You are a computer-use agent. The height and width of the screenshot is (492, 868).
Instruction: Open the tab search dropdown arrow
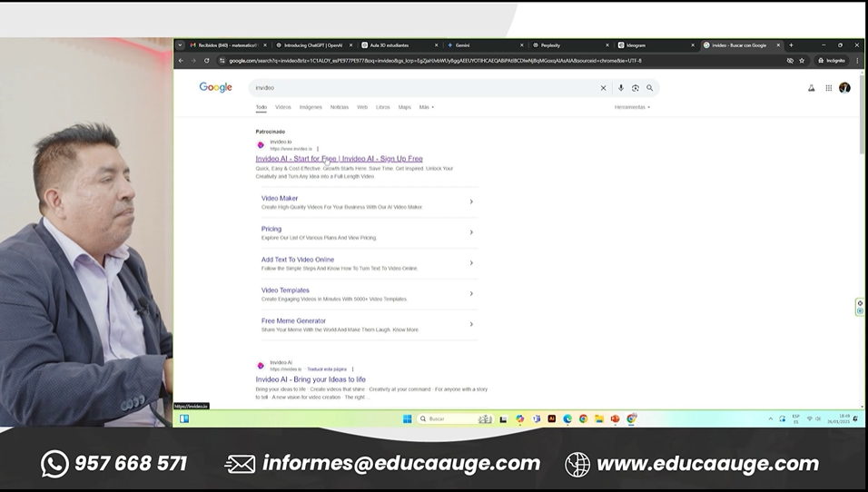(180, 45)
